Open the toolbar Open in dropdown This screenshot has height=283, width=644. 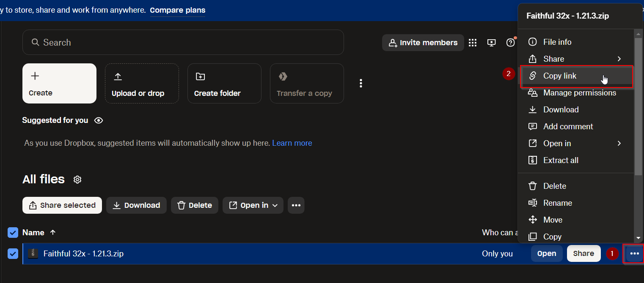coord(253,205)
